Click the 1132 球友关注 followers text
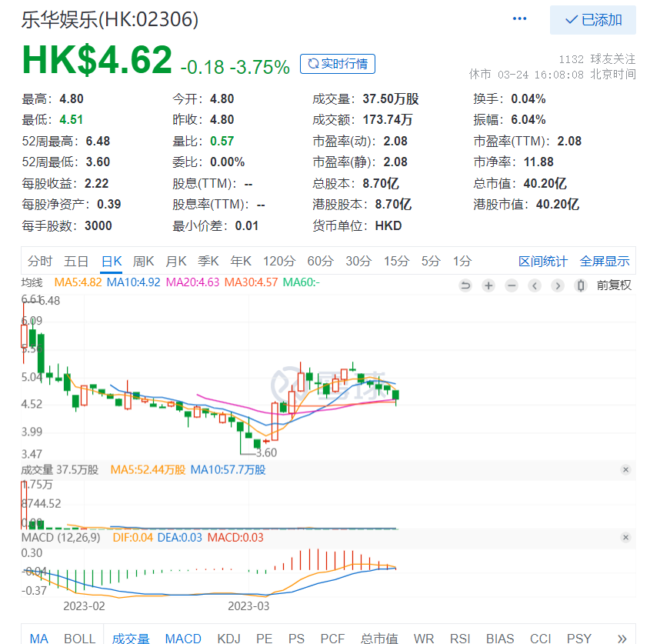The width and height of the screenshot is (650, 644). [597, 59]
